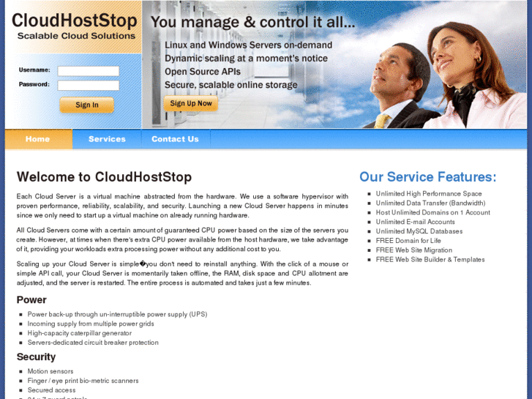Select 'Host Unlimited Domains on 1 Account'
This screenshot has width=532, height=399.
tap(433, 212)
